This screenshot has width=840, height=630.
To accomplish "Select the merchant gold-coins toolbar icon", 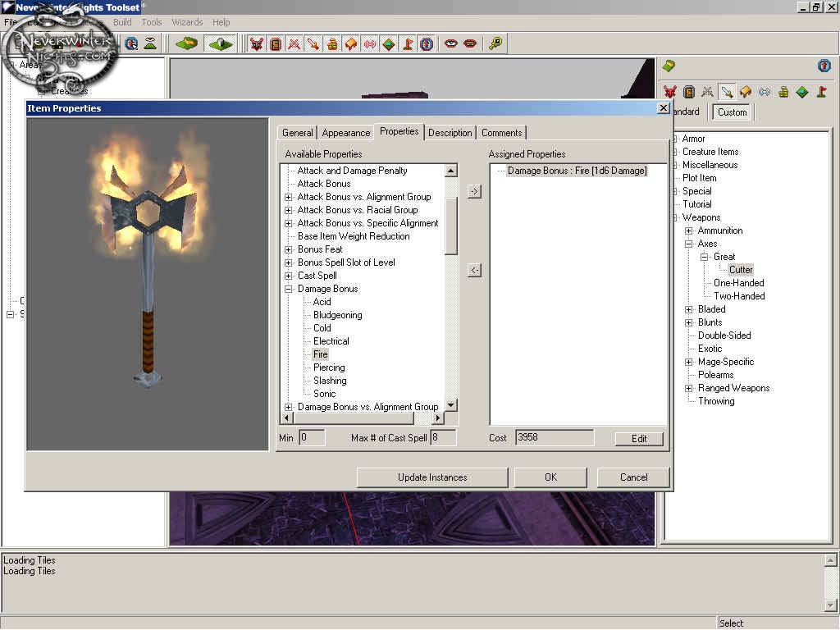I will pos(332,44).
